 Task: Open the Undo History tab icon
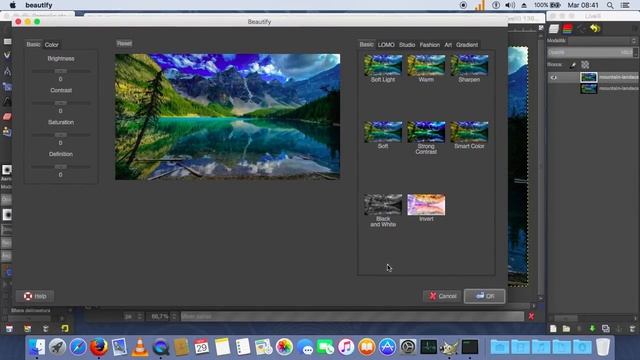click(x=595, y=29)
